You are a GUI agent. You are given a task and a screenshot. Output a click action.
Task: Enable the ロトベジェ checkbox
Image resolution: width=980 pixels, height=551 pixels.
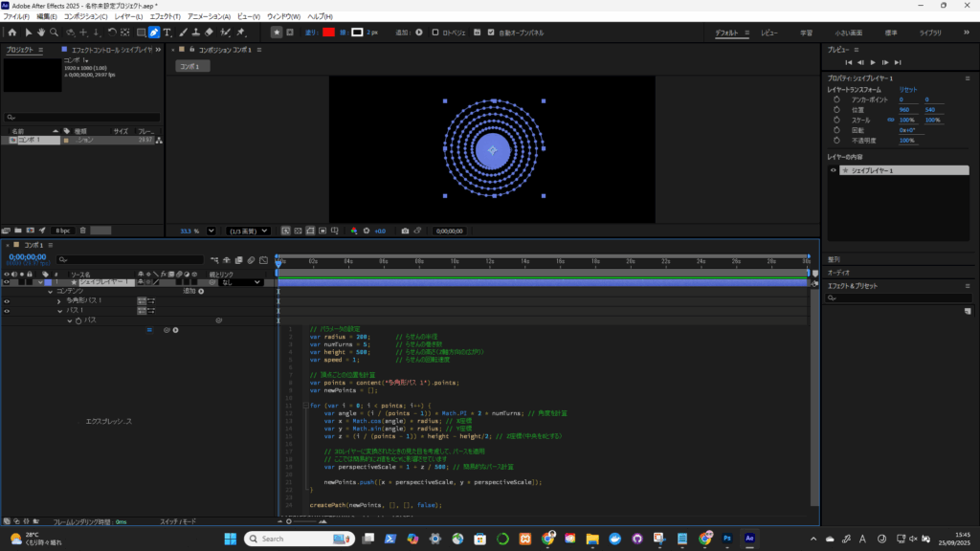tap(437, 33)
